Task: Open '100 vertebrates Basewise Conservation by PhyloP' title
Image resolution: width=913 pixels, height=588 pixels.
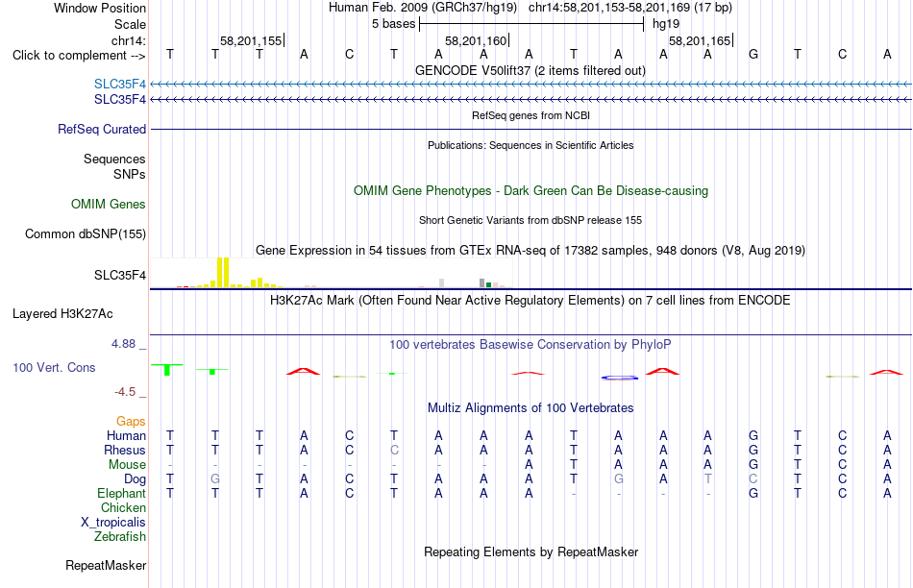Action: (x=531, y=344)
